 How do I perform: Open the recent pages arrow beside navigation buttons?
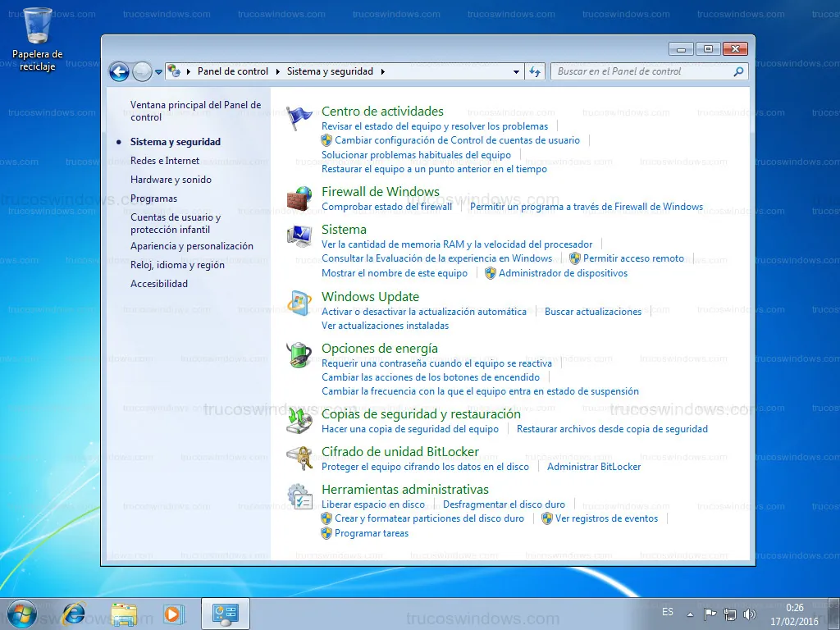(x=159, y=72)
